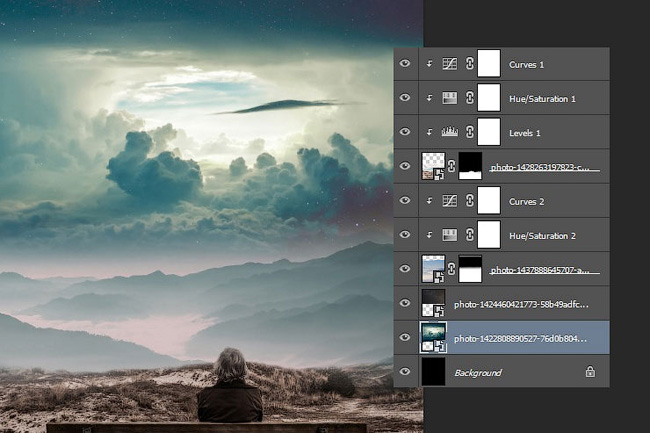650x433 pixels.
Task: Select the layer named Background
Action: pos(478,373)
